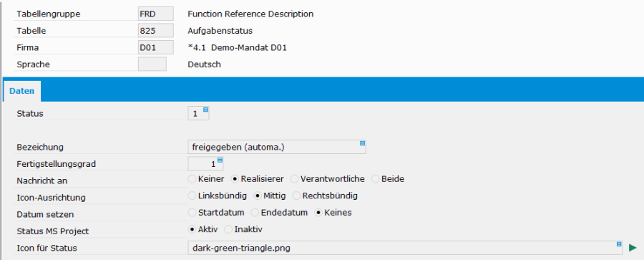Open lookup icon on Status field

coord(205,110)
